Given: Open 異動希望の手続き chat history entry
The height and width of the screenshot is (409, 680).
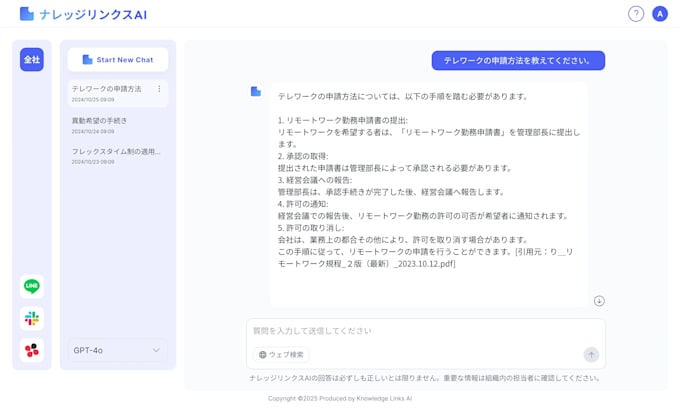Looking at the screenshot, I should (118, 125).
